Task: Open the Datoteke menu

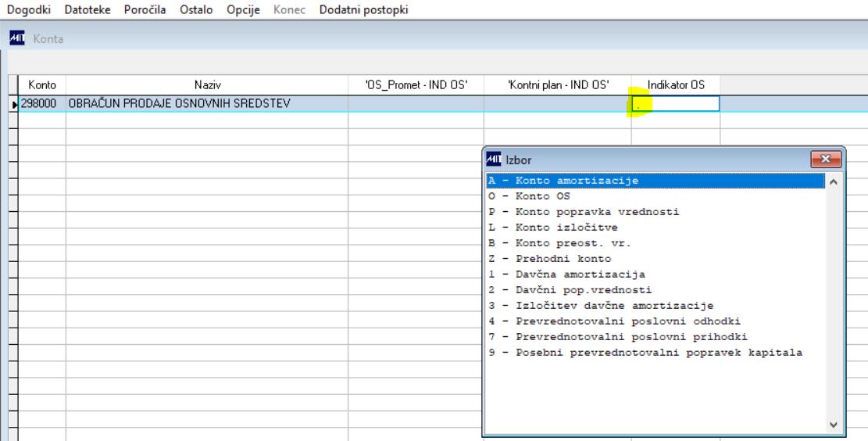Action: [88, 9]
